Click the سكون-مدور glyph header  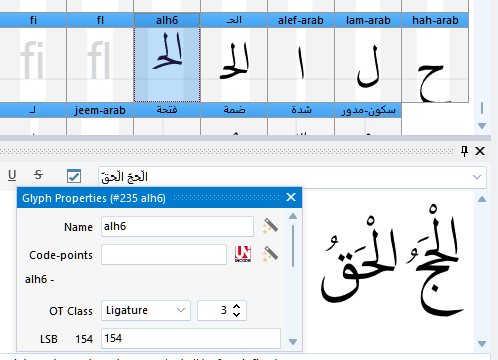point(368,110)
